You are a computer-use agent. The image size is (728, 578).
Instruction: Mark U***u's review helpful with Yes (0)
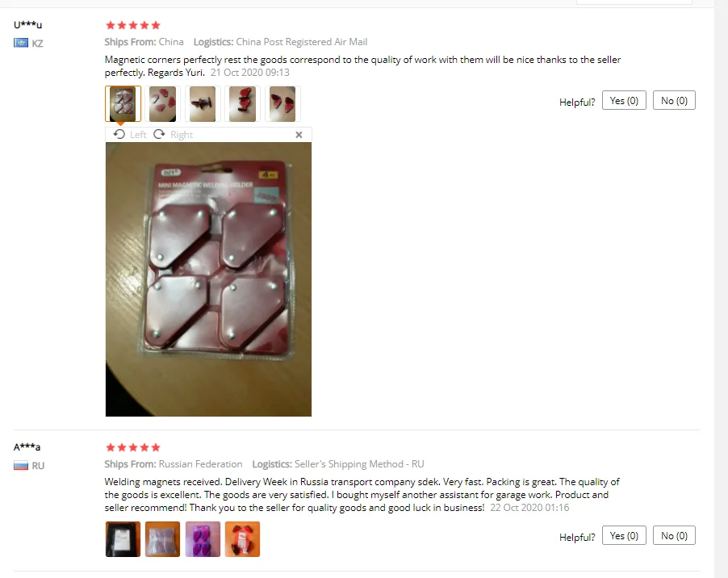pyautogui.click(x=624, y=100)
